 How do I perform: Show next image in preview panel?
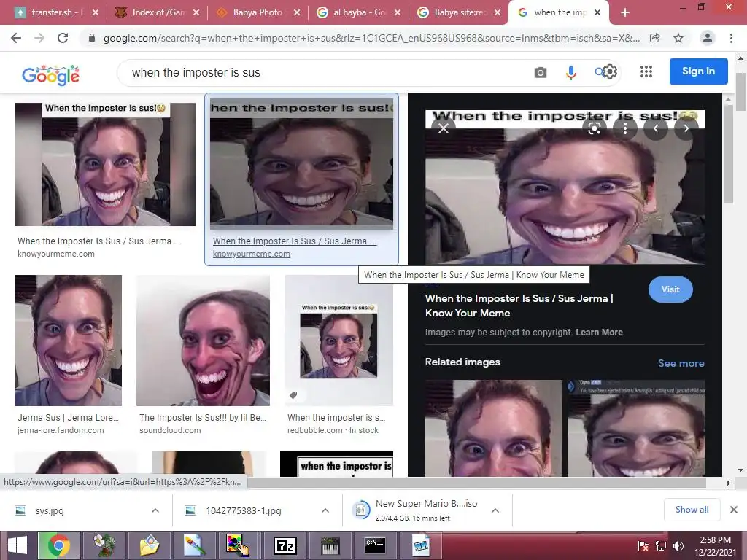[686, 128]
